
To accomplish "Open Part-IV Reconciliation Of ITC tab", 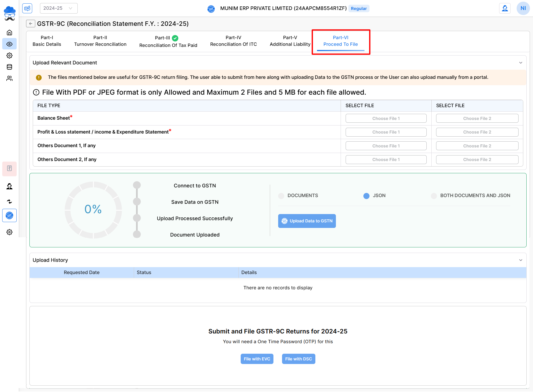I will pos(233,41).
